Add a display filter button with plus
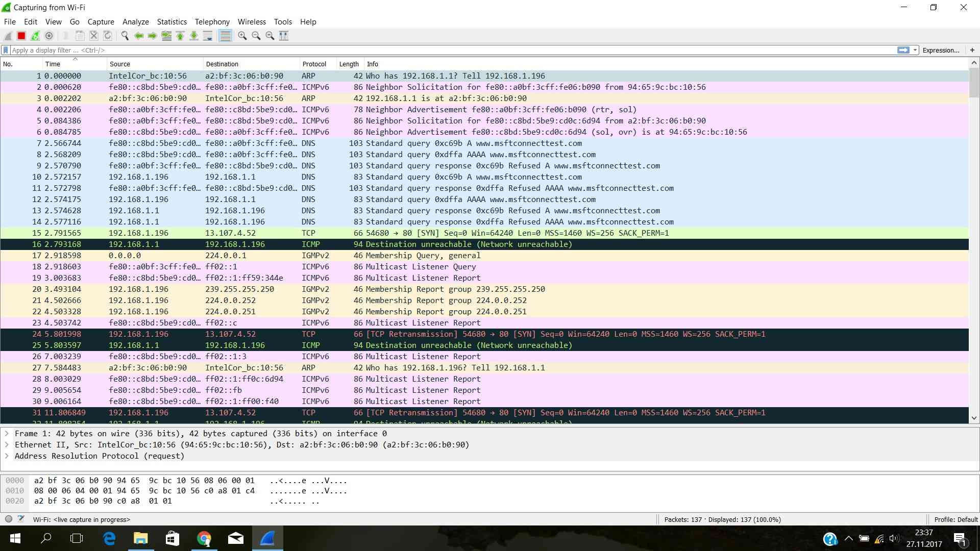Image resolution: width=980 pixels, height=551 pixels. click(972, 50)
